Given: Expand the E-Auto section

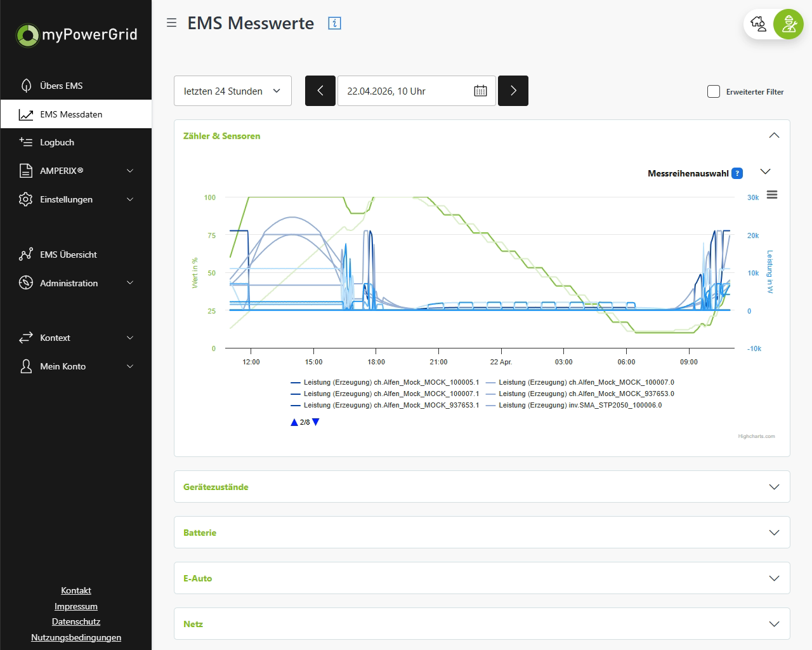Looking at the screenshot, I should [774, 578].
